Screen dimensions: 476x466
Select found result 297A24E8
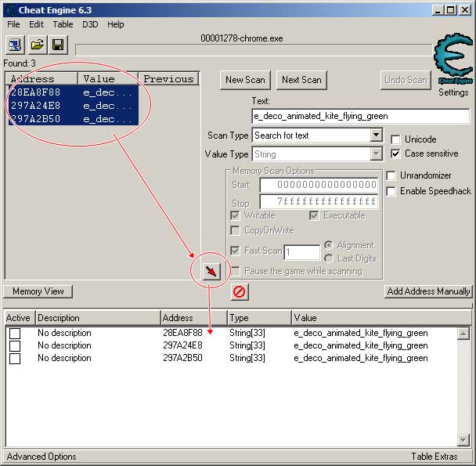click(x=74, y=106)
